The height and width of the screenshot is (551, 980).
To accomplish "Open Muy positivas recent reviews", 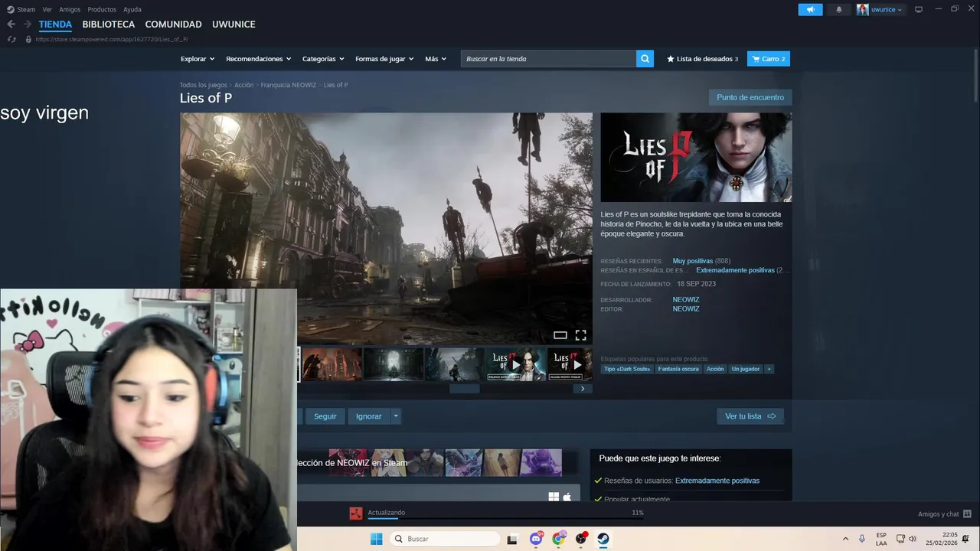I will coord(693,261).
